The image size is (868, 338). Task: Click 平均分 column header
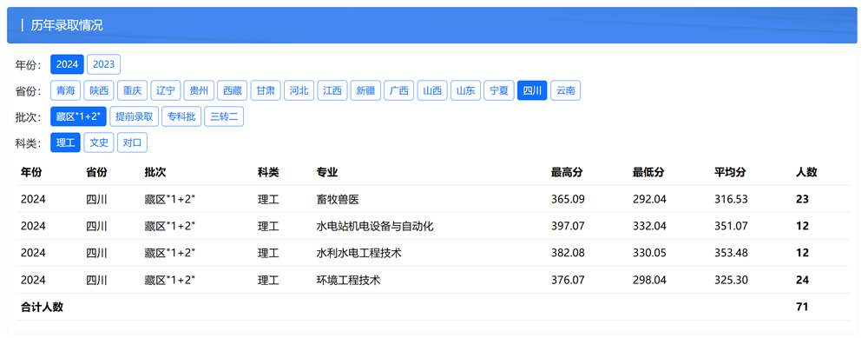(x=730, y=172)
